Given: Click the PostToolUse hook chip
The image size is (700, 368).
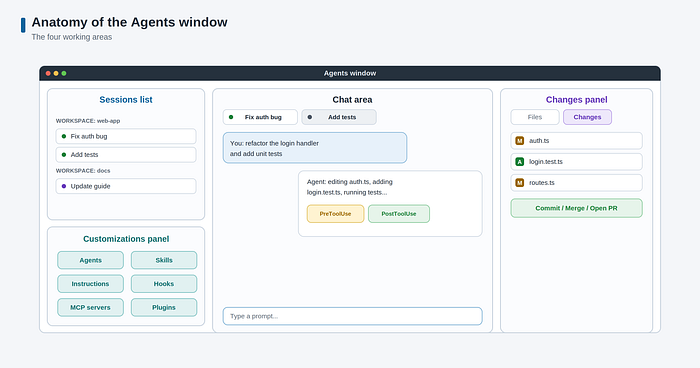Looking at the screenshot, I should pyautogui.click(x=399, y=213).
